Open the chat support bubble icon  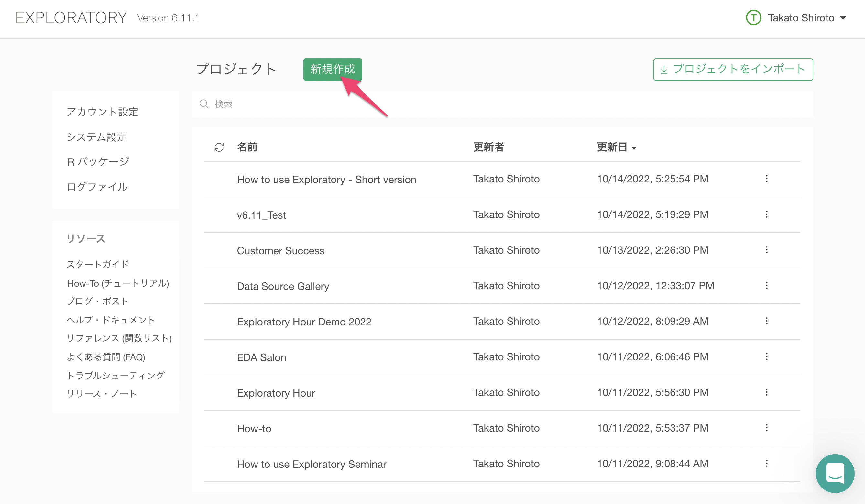835,473
